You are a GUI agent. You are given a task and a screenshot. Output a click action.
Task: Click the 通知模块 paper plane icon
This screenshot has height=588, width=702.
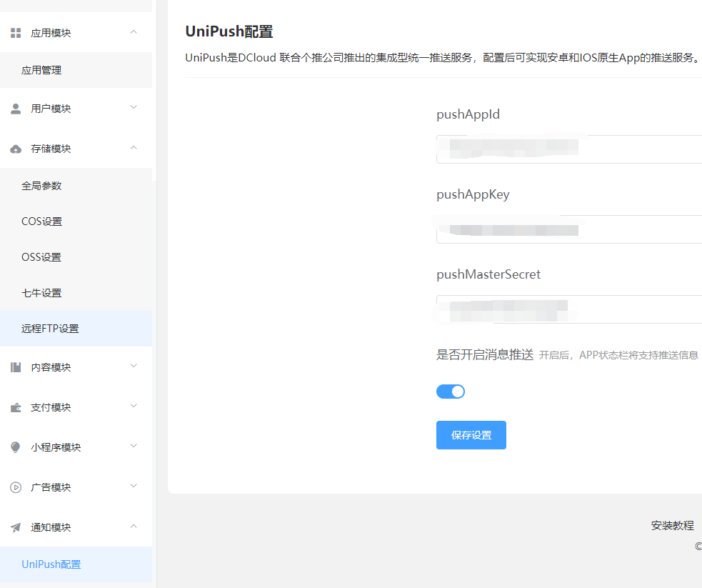16,527
